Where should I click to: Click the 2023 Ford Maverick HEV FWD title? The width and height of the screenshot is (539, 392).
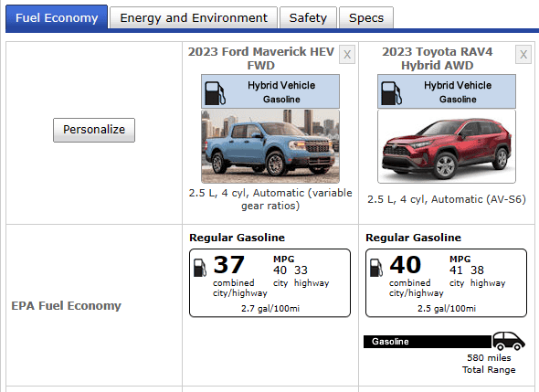tap(261, 58)
